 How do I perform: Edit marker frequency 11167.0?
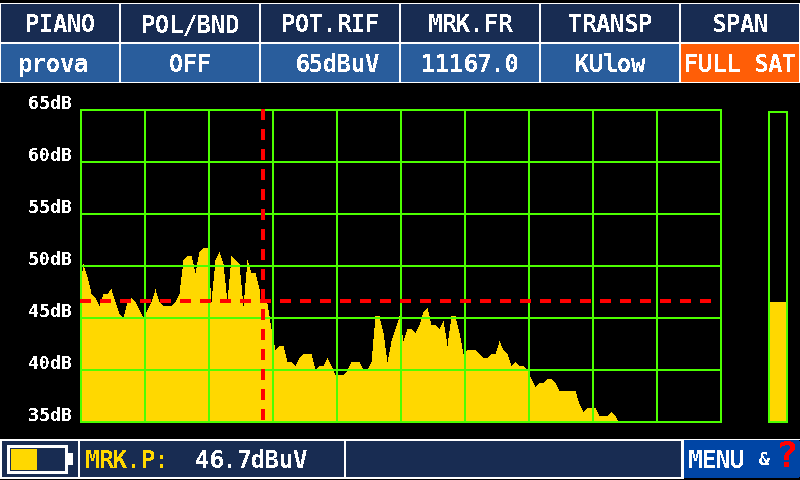pyautogui.click(x=470, y=63)
